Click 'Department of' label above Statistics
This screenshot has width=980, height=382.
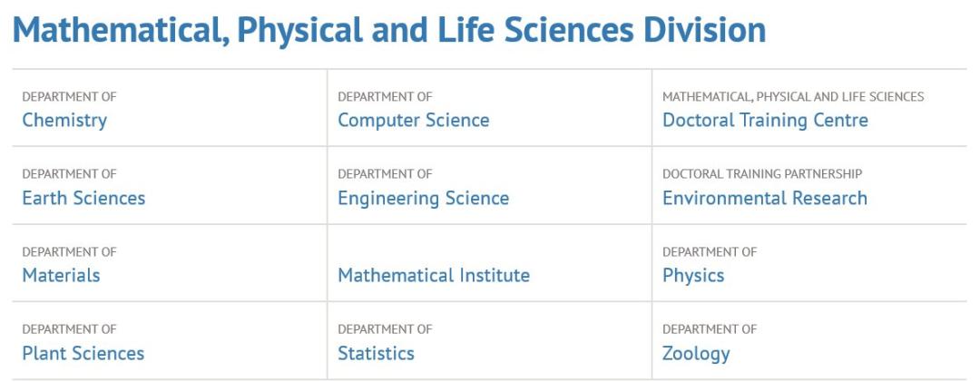385,328
